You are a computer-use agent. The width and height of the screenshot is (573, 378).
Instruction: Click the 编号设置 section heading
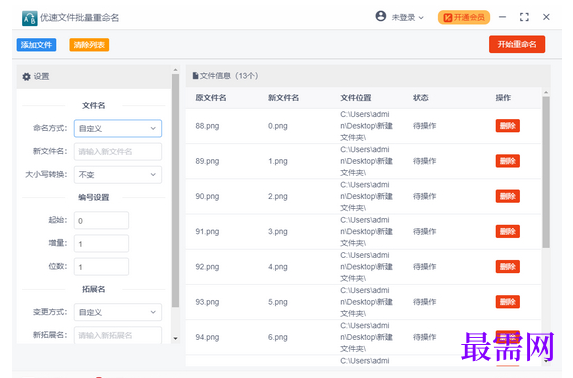[x=94, y=197]
